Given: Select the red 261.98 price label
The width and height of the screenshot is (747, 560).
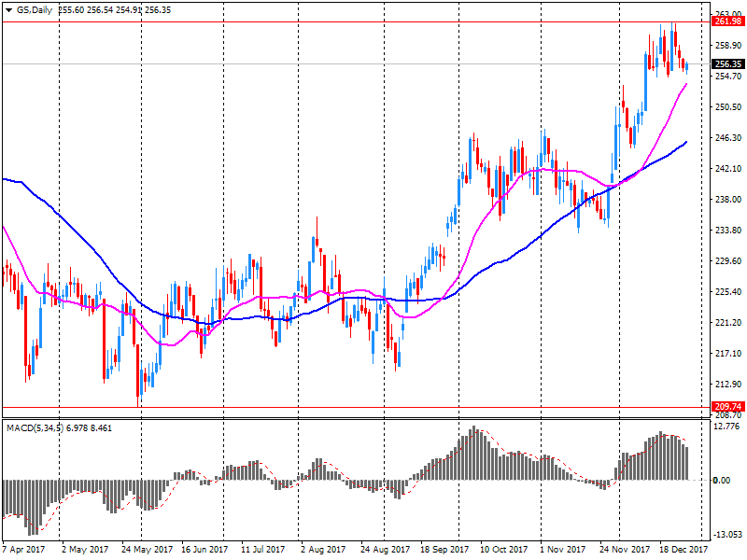Looking at the screenshot, I should pos(726,21).
